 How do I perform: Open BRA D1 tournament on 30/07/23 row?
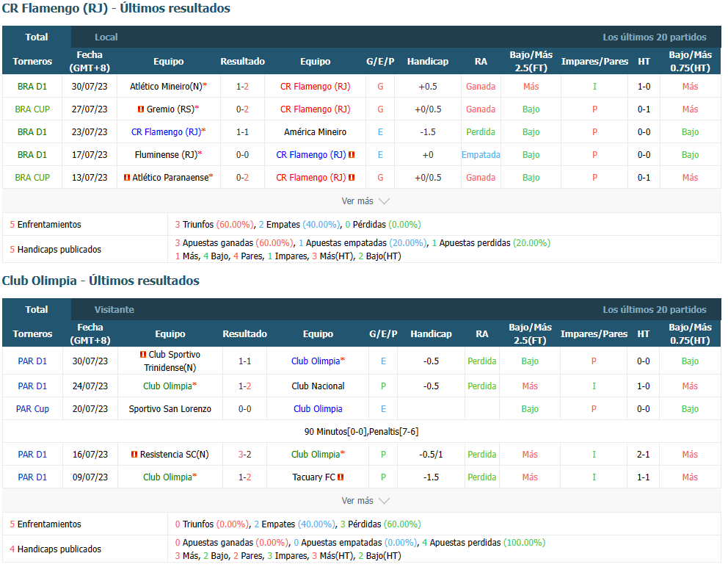coord(32,87)
